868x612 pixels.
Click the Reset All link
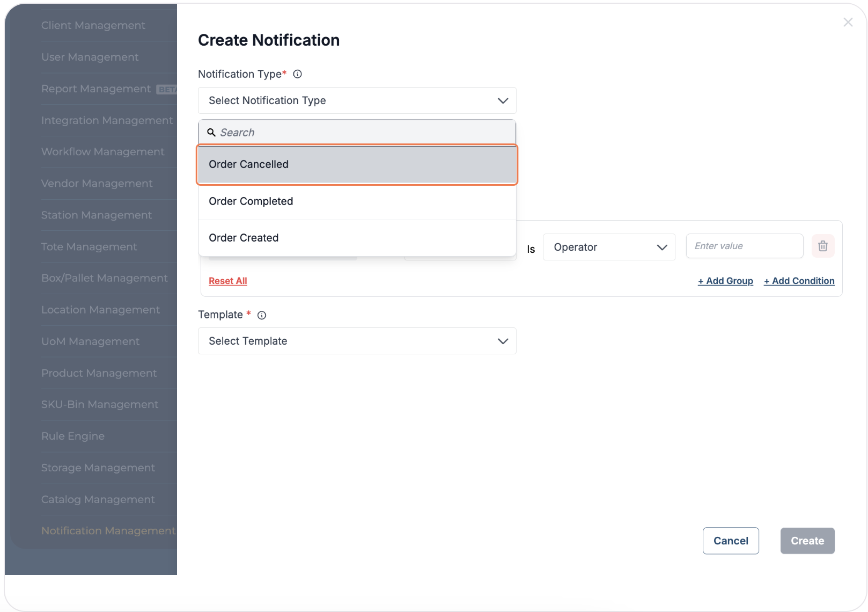(227, 281)
